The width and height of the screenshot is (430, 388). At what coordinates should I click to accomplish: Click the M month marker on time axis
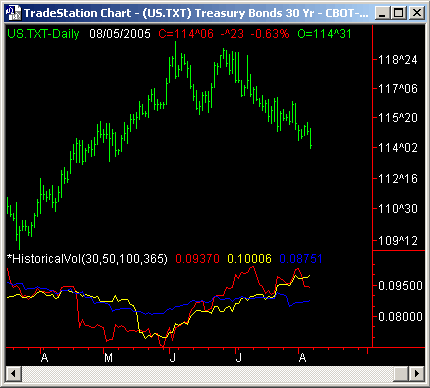coord(108,358)
